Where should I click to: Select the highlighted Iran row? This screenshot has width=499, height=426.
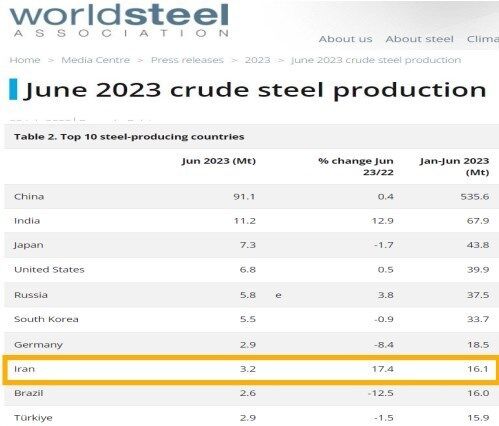pos(250,369)
